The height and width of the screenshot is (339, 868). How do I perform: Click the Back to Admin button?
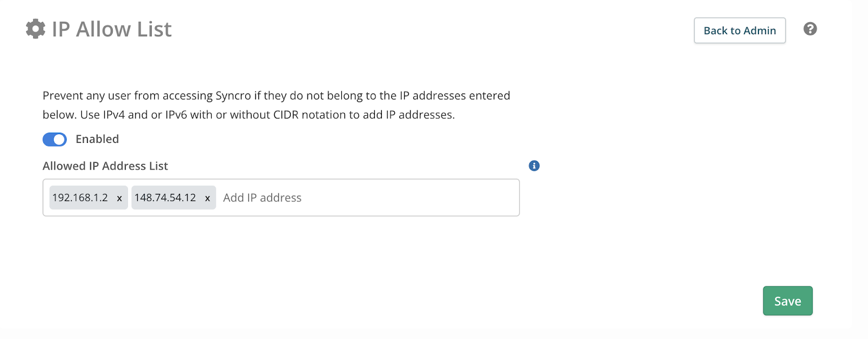[739, 31]
